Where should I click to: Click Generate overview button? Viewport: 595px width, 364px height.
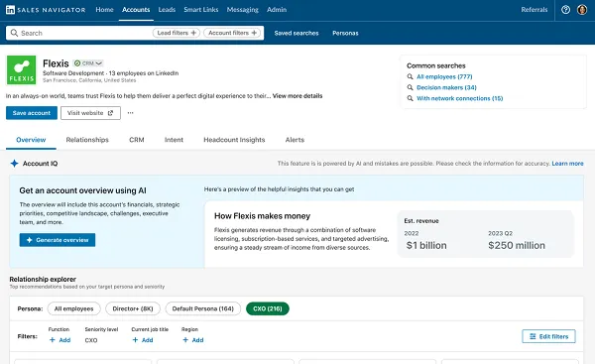pyautogui.click(x=58, y=240)
